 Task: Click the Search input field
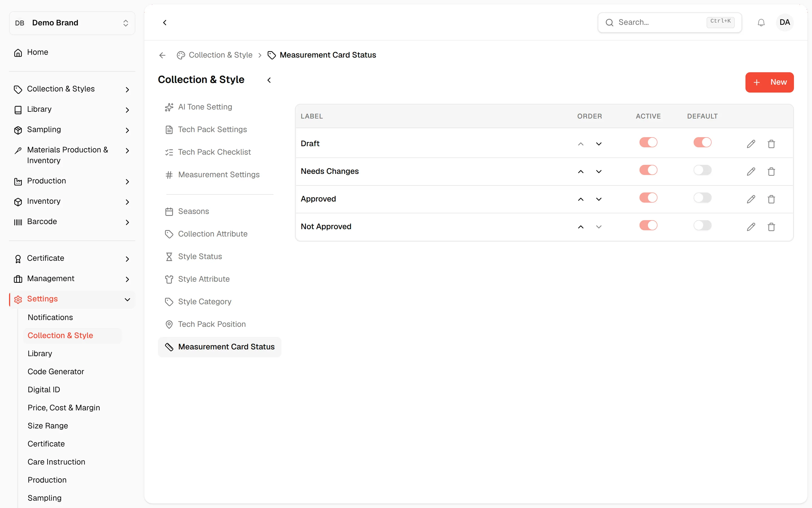tap(669, 23)
